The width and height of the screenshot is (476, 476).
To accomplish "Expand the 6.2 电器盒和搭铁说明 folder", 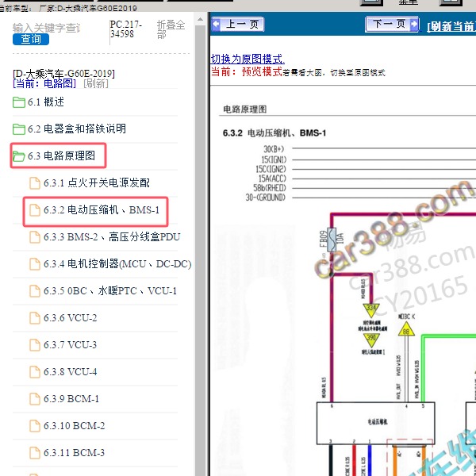I will point(77,129).
